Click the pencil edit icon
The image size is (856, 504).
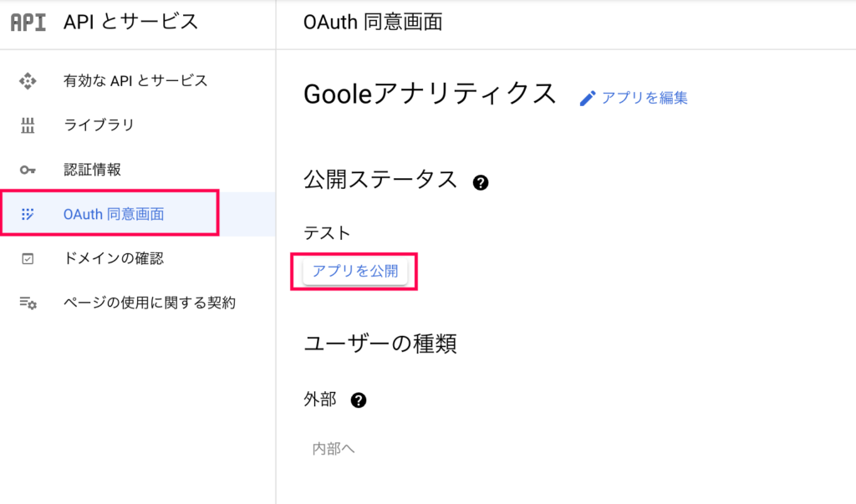588,99
